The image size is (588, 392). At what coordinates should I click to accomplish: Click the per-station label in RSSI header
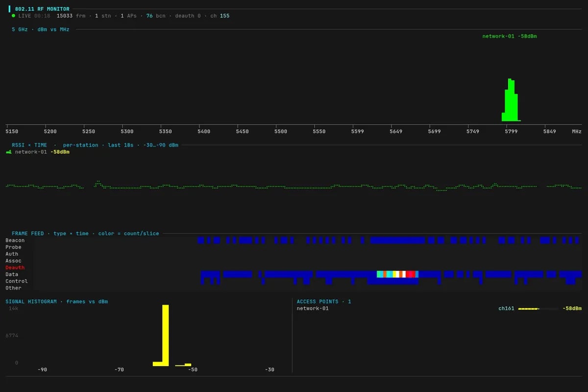click(x=80, y=145)
